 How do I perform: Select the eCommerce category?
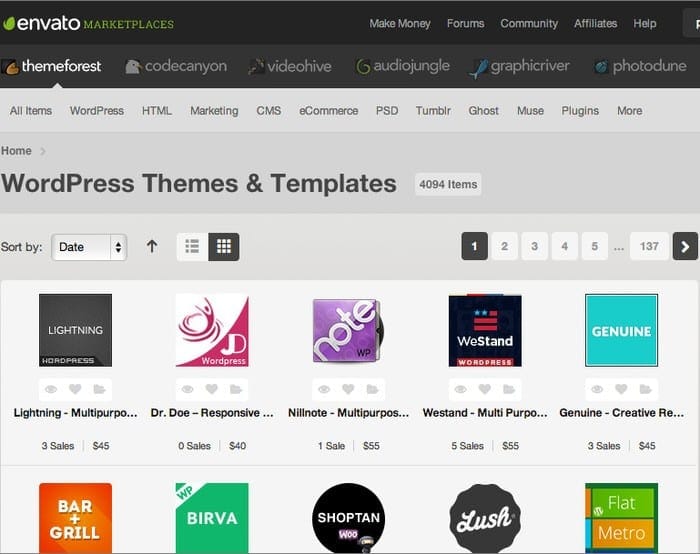(329, 111)
